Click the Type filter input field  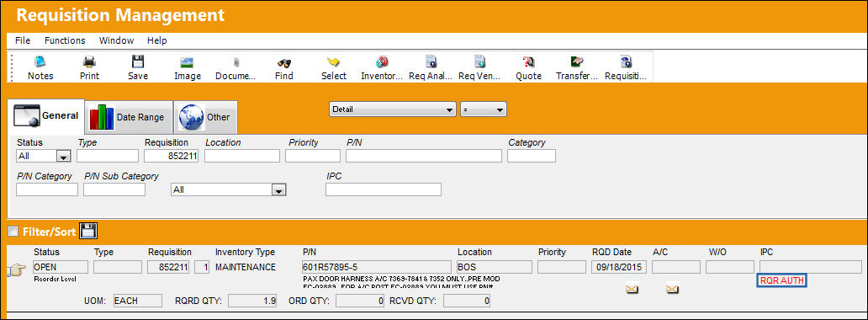click(108, 156)
